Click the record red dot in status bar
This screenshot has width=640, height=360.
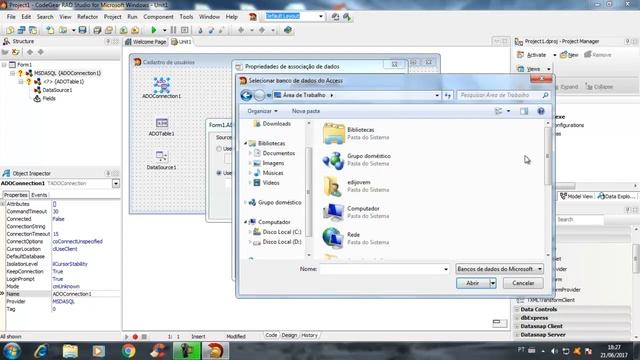click(135, 337)
